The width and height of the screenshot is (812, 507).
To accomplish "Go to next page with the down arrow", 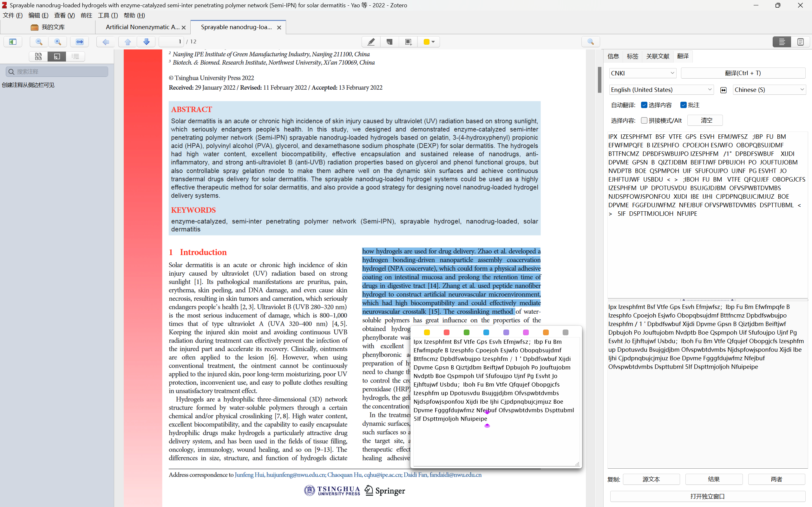I will coord(146,42).
